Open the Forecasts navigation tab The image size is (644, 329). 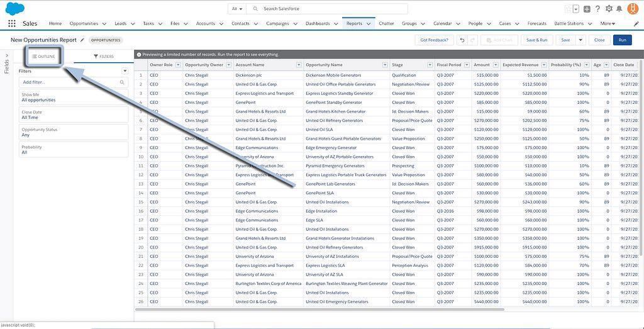pyautogui.click(x=536, y=23)
